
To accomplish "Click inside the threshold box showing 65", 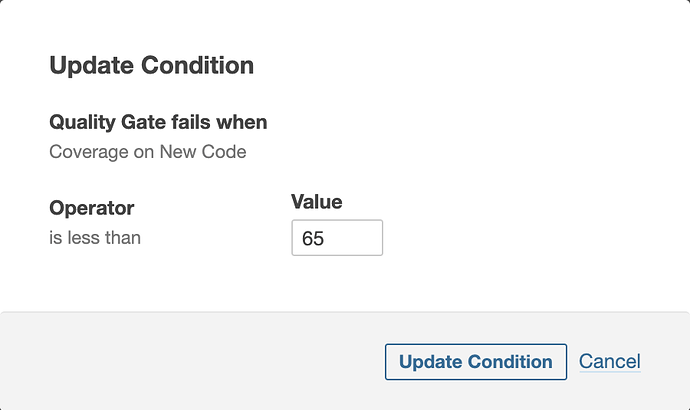I will pos(350,239).
